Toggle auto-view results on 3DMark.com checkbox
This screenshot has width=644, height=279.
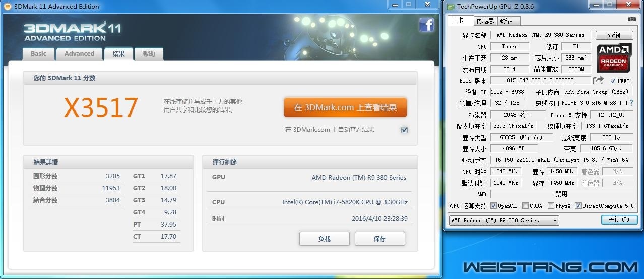[404, 130]
